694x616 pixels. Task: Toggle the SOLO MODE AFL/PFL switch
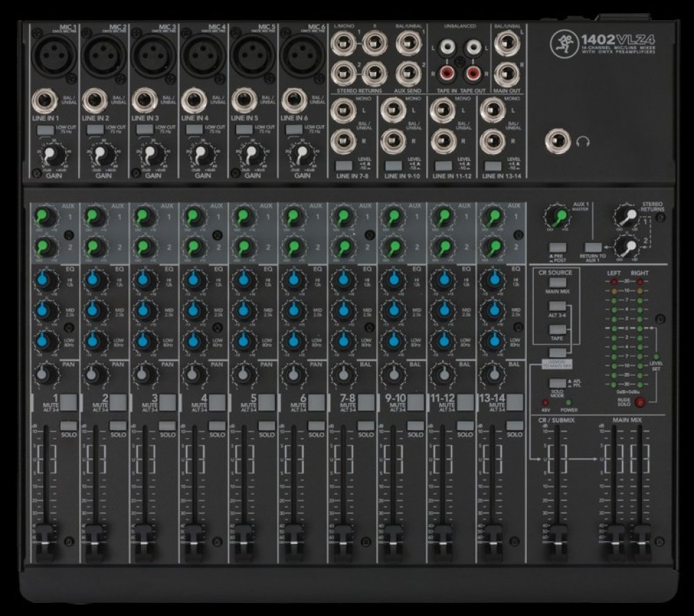tap(556, 384)
